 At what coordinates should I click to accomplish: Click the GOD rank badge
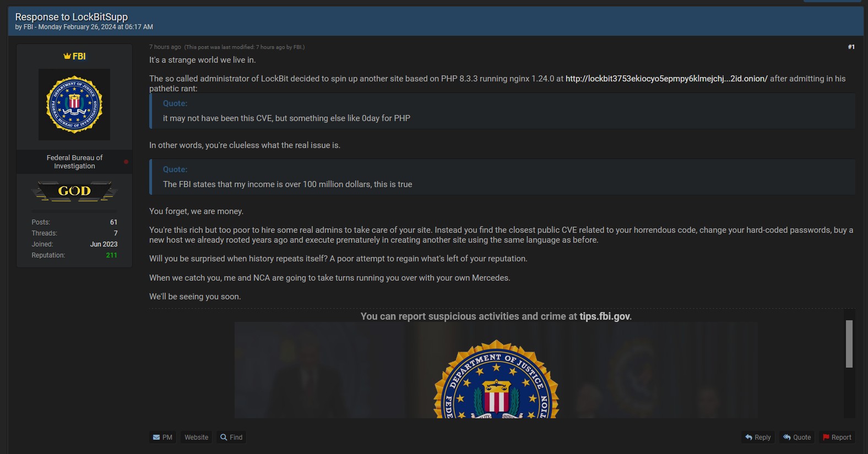click(x=74, y=191)
